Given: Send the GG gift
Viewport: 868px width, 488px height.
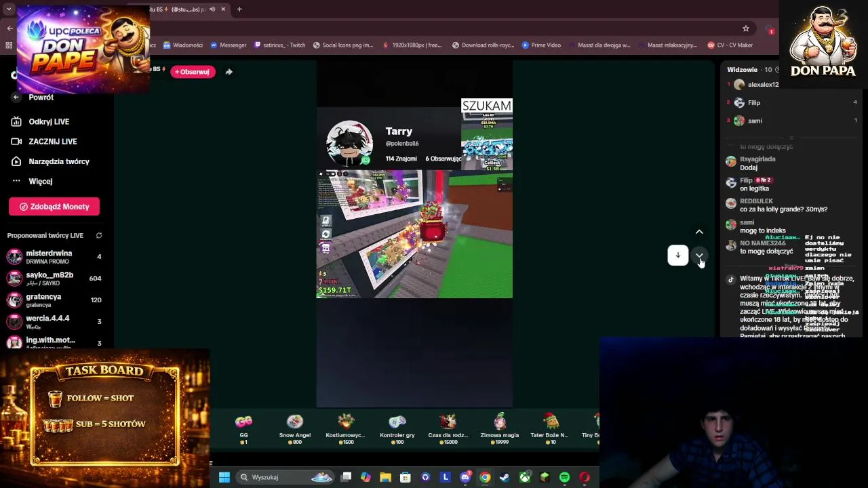Looking at the screenshot, I should pos(243,429).
